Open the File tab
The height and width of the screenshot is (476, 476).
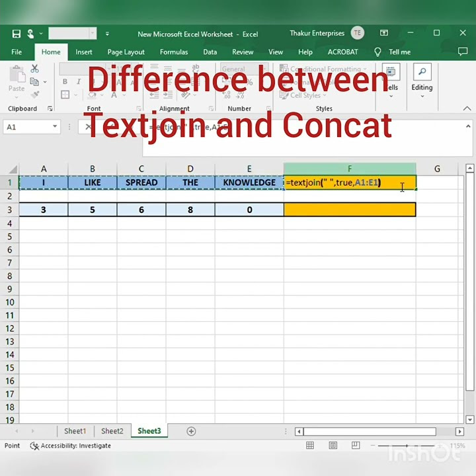pos(17,52)
